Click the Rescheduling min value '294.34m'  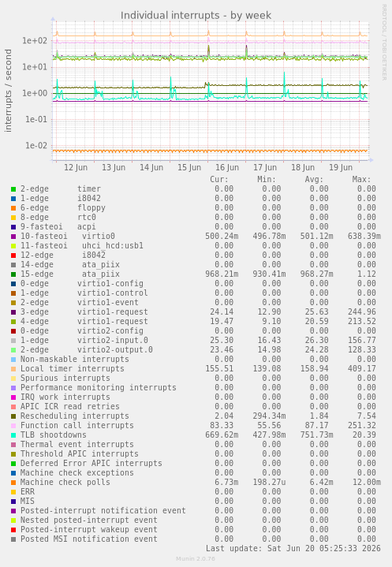[x=269, y=416]
